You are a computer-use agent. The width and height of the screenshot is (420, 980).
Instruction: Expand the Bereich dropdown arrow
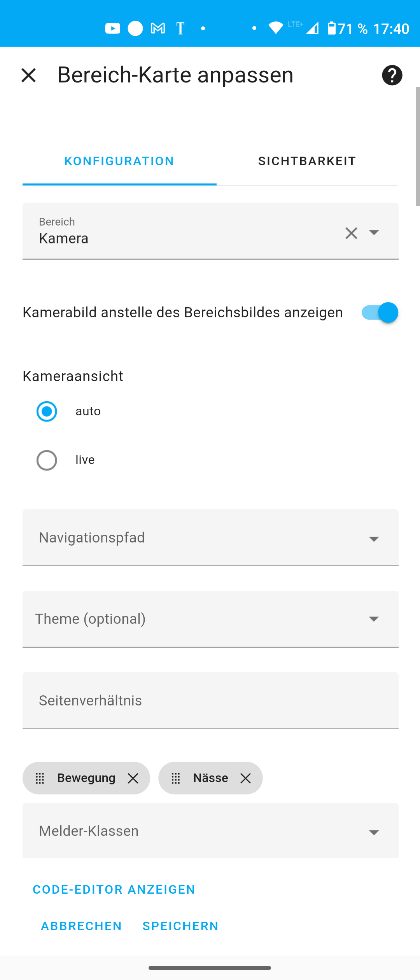point(374,233)
